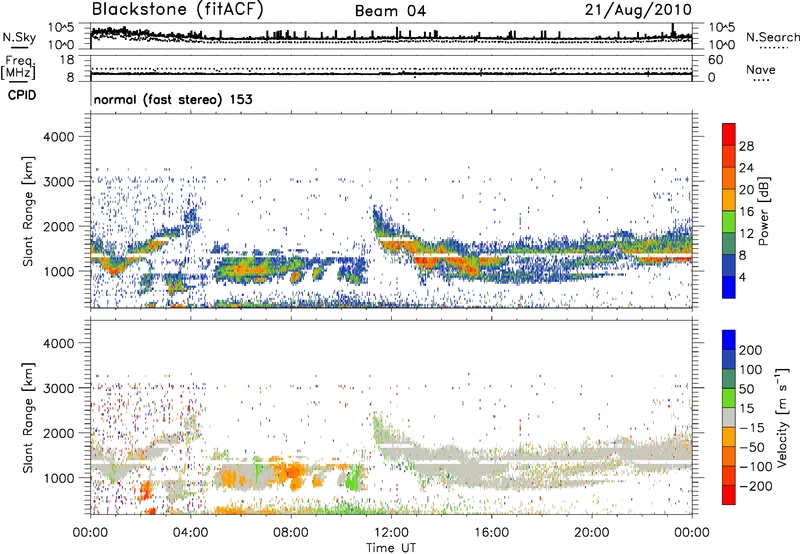Click the 'N.Search' legend label

[772, 37]
